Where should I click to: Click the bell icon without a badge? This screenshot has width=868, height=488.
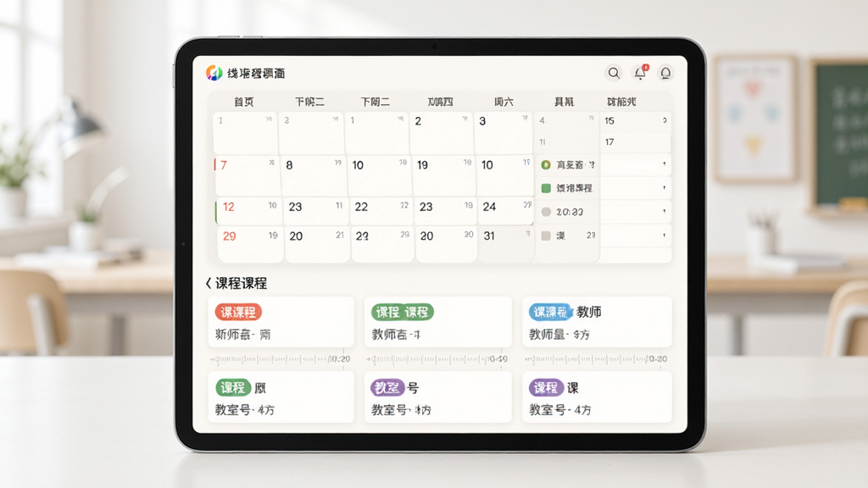point(666,73)
